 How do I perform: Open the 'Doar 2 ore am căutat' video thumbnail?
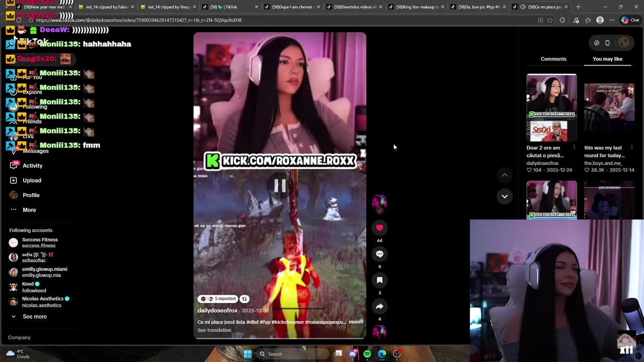(551, 108)
